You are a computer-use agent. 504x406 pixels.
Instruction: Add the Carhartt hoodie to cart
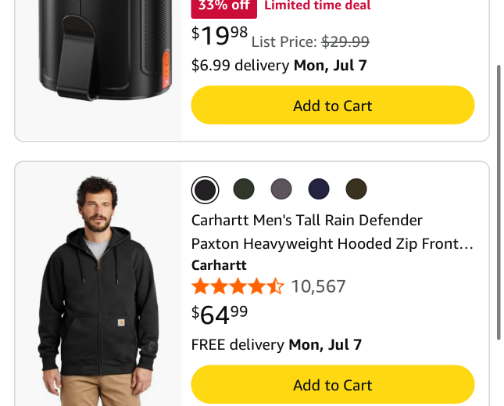[333, 385]
